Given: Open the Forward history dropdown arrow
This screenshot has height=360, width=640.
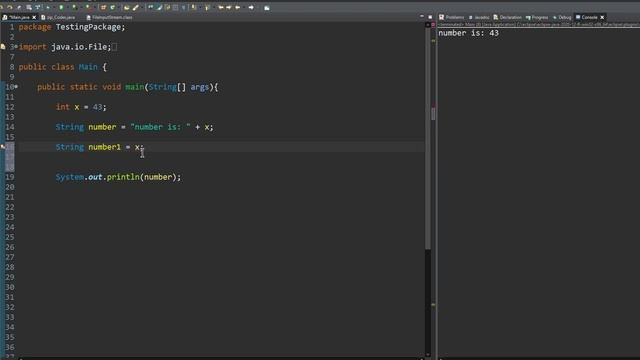Looking at the screenshot, I should pos(258,8).
